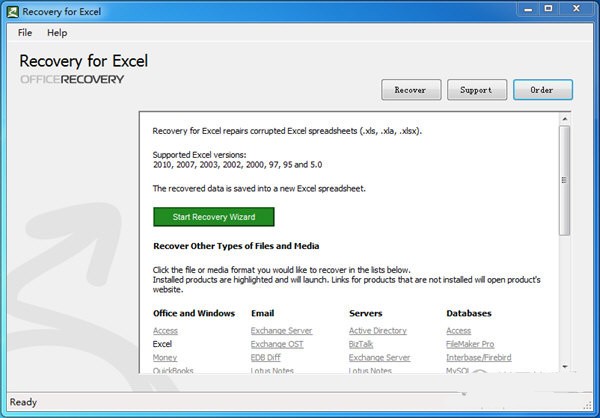Open the Exchange OST link
The image size is (600, 418).
pos(279,344)
